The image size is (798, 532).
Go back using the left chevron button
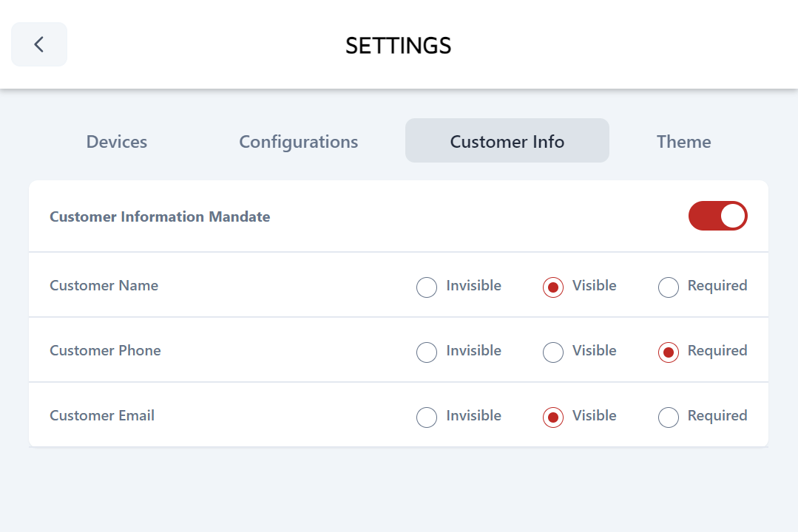pyautogui.click(x=39, y=44)
